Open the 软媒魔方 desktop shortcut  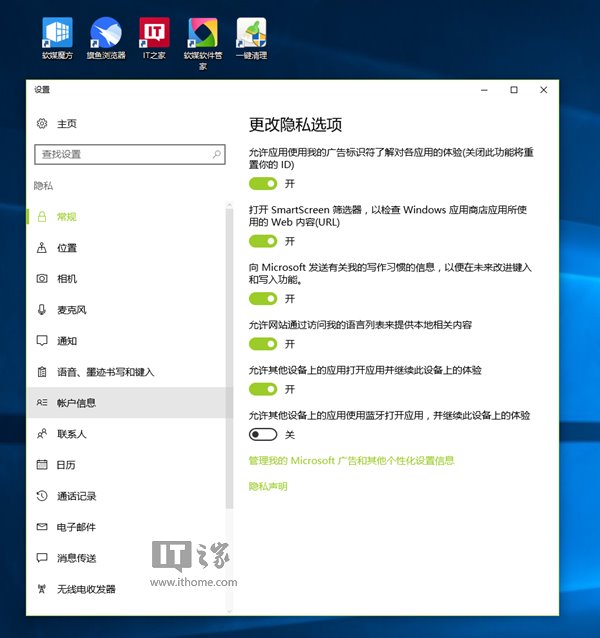(57, 38)
